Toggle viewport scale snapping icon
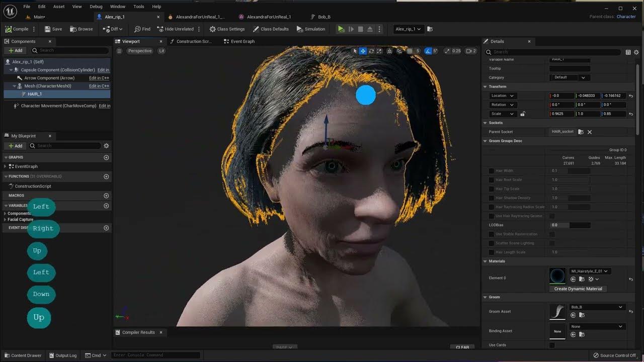Image resolution: width=644 pixels, height=362 pixels. coord(447,51)
